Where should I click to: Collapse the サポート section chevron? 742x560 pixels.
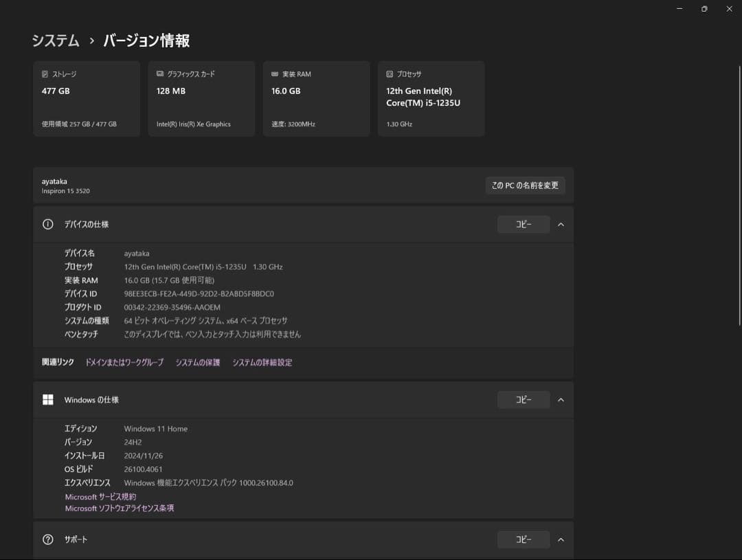pyautogui.click(x=561, y=539)
